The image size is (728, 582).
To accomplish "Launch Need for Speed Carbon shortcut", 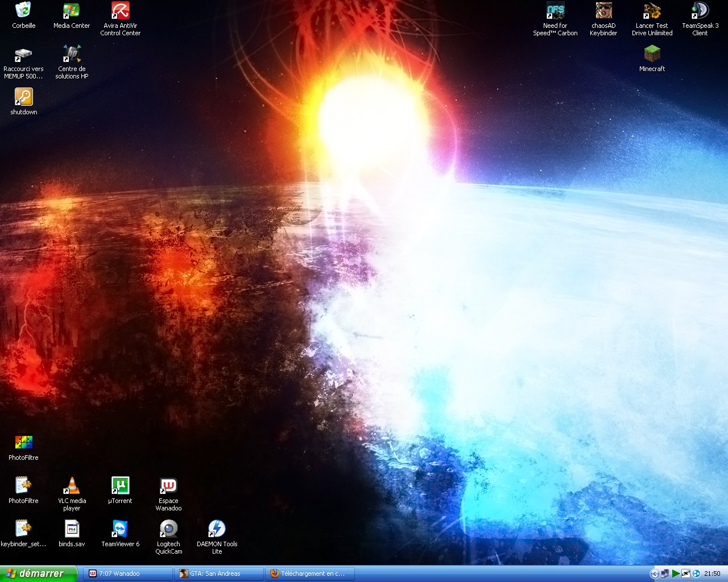I will point(555,19).
